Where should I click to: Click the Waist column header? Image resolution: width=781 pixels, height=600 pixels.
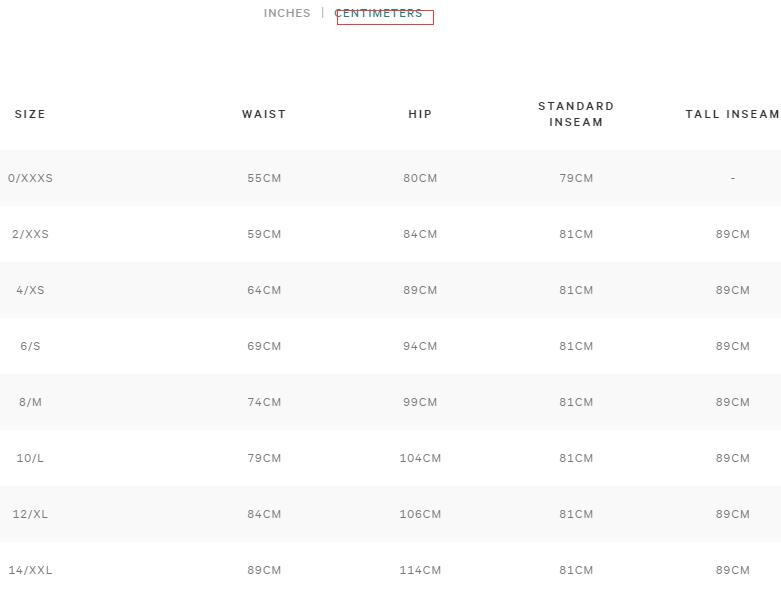coord(264,114)
